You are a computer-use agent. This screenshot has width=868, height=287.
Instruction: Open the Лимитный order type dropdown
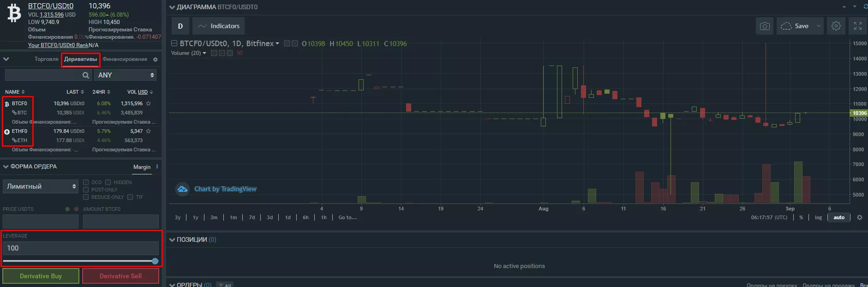[x=41, y=186]
